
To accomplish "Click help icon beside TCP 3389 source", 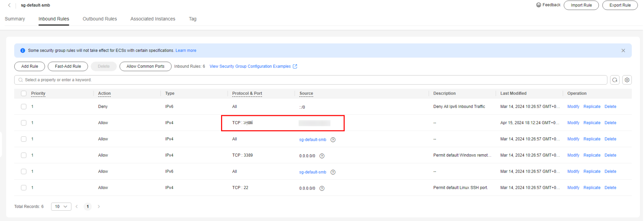I will [322, 156].
